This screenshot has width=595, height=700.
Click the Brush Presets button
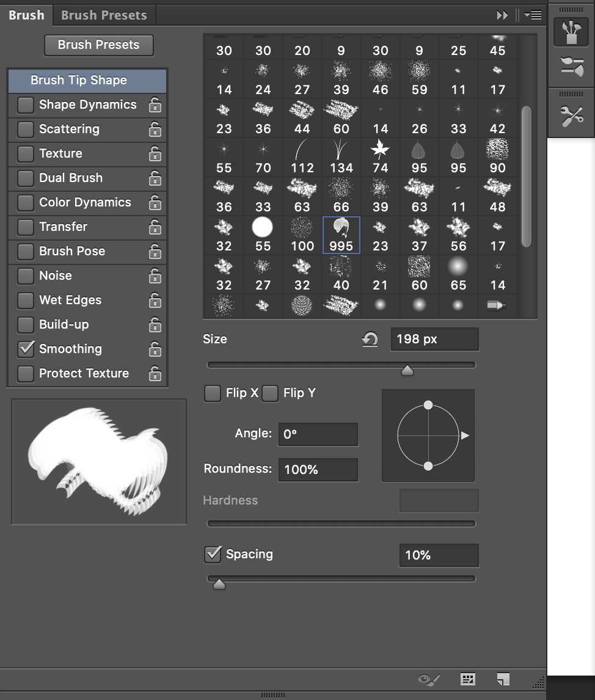[x=98, y=45]
